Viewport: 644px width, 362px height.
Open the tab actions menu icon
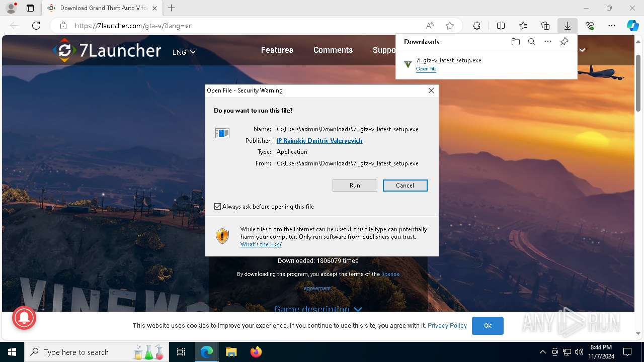30,8
